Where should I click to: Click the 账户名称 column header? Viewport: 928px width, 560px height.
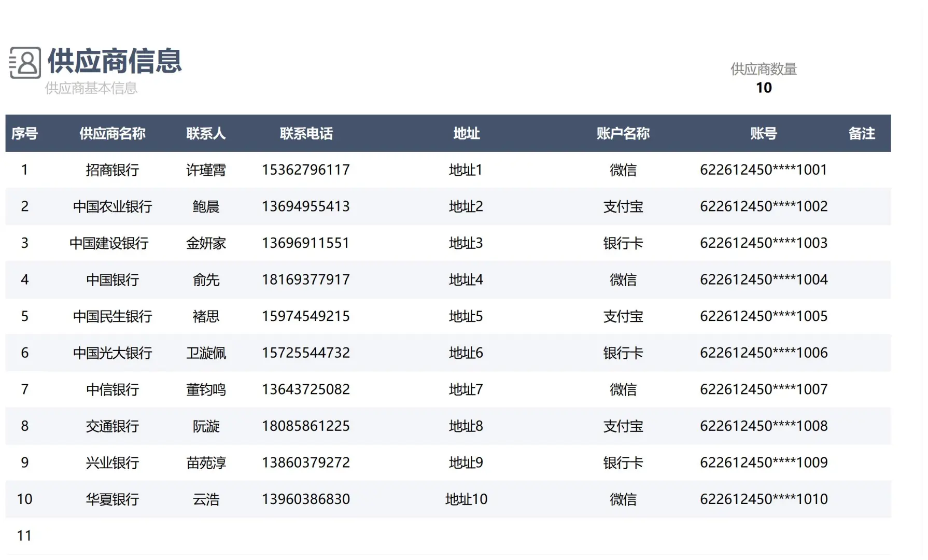click(623, 133)
